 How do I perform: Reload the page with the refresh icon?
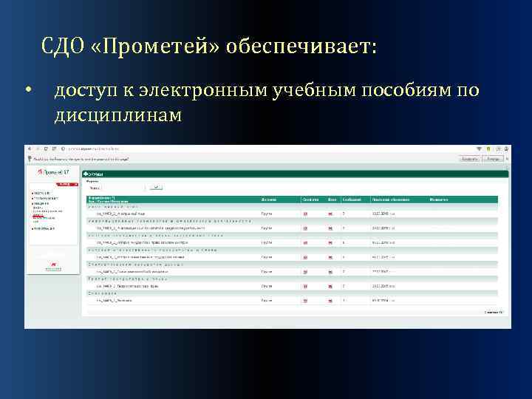tap(46, 149)
